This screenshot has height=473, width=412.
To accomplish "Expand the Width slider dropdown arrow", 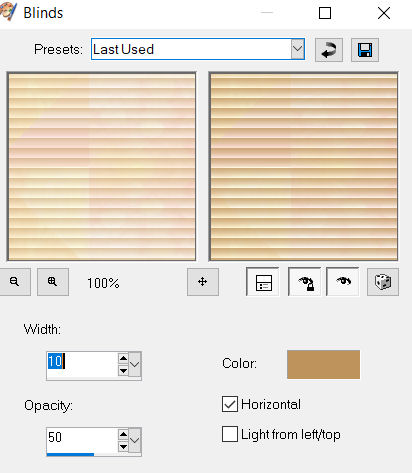I will [x=135, y=364].
